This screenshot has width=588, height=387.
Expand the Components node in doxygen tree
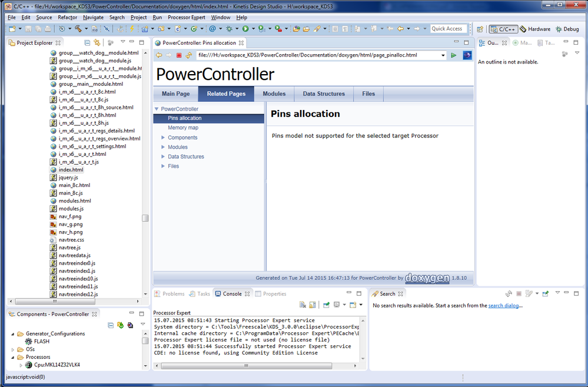point(163,138)
